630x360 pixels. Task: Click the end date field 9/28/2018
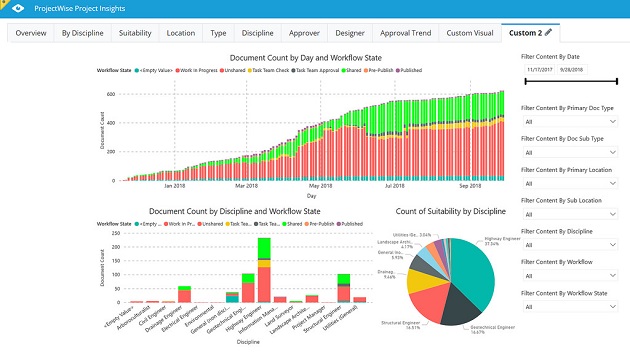click(x=571, y=70)
